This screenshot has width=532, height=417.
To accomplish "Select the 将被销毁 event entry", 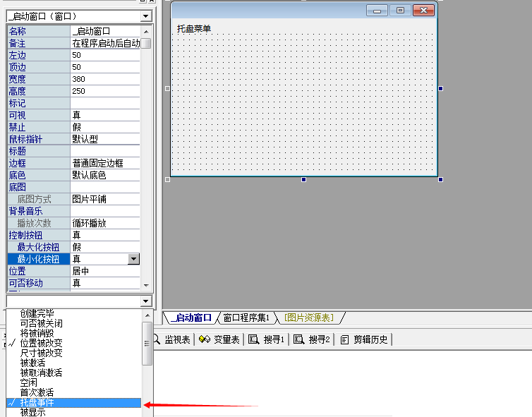I will pyautogui.click(x=73, y=333).
